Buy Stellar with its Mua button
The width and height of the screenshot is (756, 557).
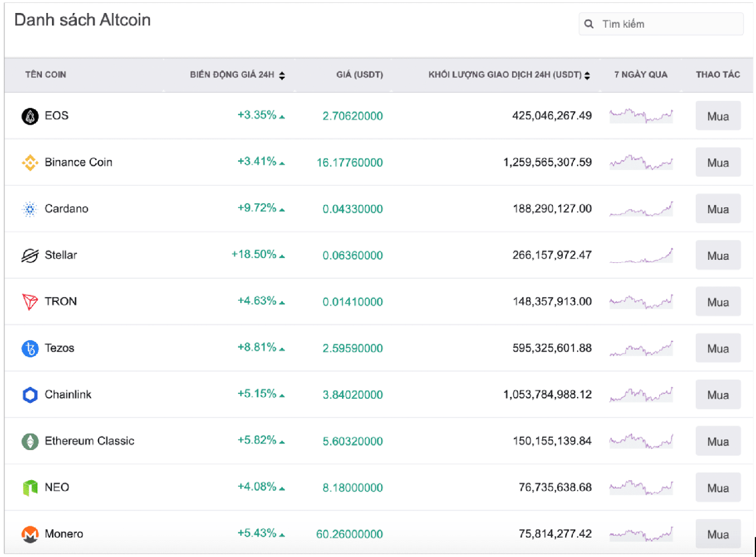pyautogui.click(x=718, y=256)
